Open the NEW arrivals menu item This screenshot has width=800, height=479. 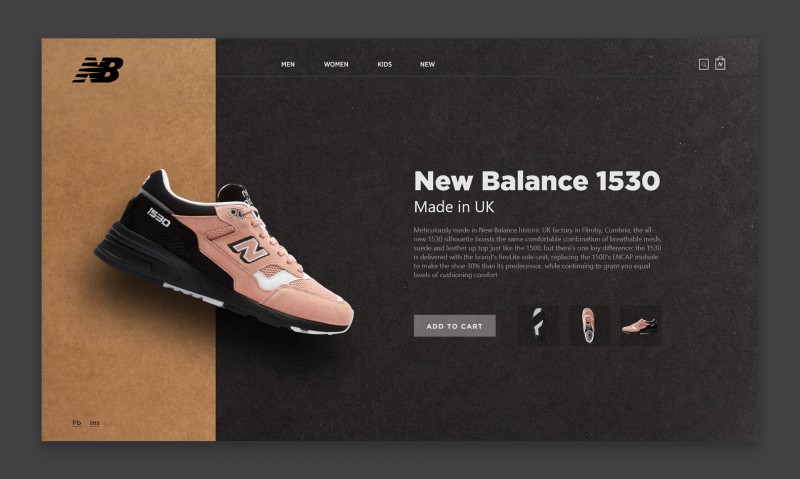pyautogui.click(x=427, y=64)
